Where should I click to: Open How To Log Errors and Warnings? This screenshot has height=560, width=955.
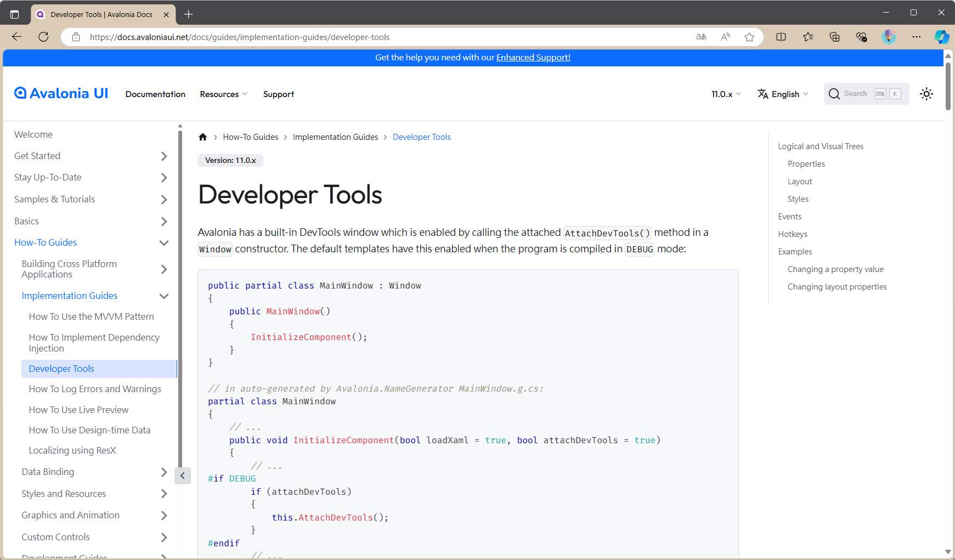[95, 389]
